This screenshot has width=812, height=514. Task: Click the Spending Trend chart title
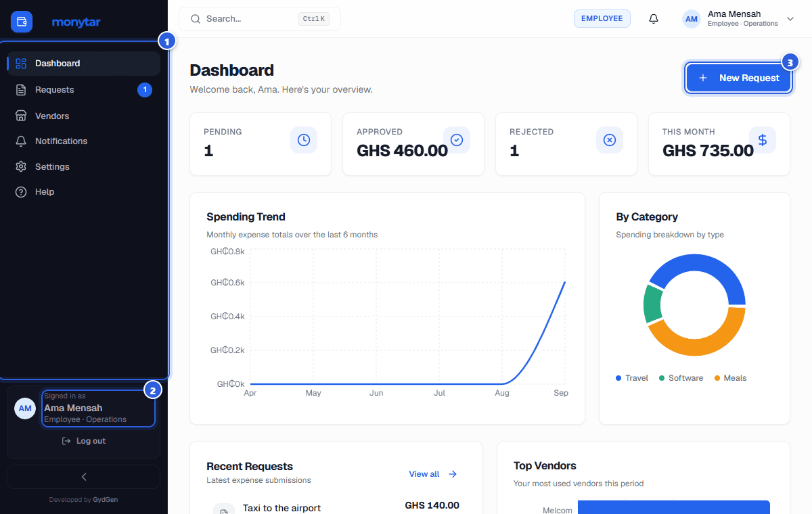click(246, 217)
